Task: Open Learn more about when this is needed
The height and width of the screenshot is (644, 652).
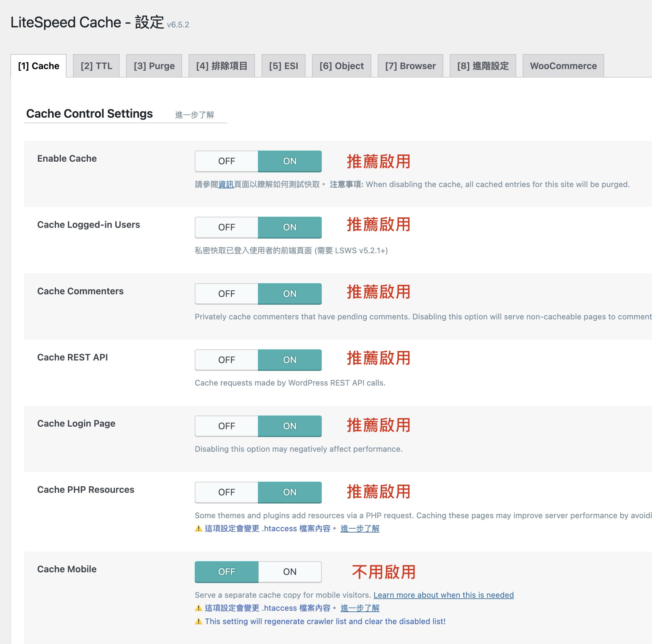Action: tap(444, 595)
